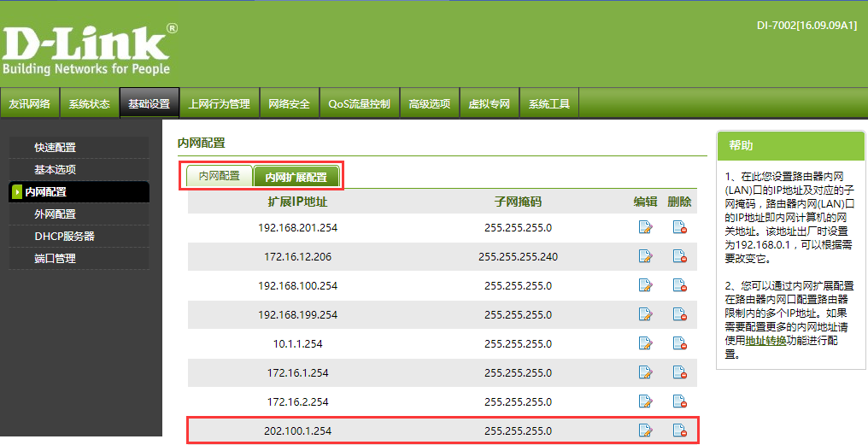Select IP address 172.16.1.254
The image size is (868, 445).
(x=298, y=372)
